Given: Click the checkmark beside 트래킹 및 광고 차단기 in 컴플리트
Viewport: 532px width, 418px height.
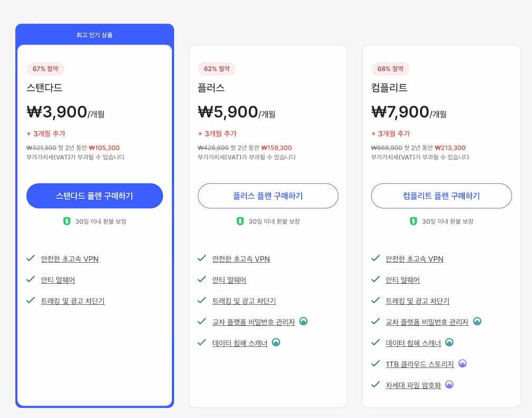Looking at the screenshot, I should [x=376, y=301].
